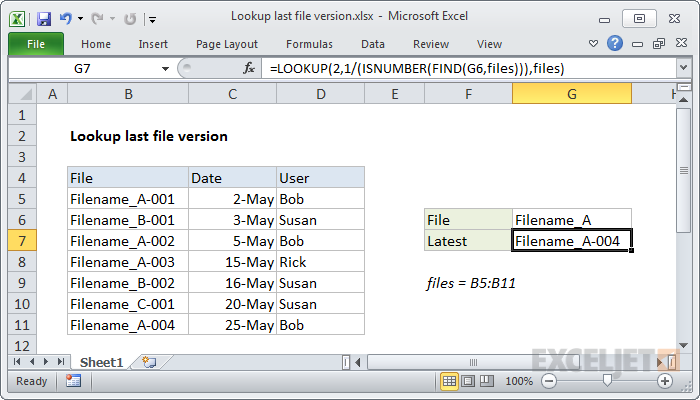Open Excel Help question mark icon

615,43
